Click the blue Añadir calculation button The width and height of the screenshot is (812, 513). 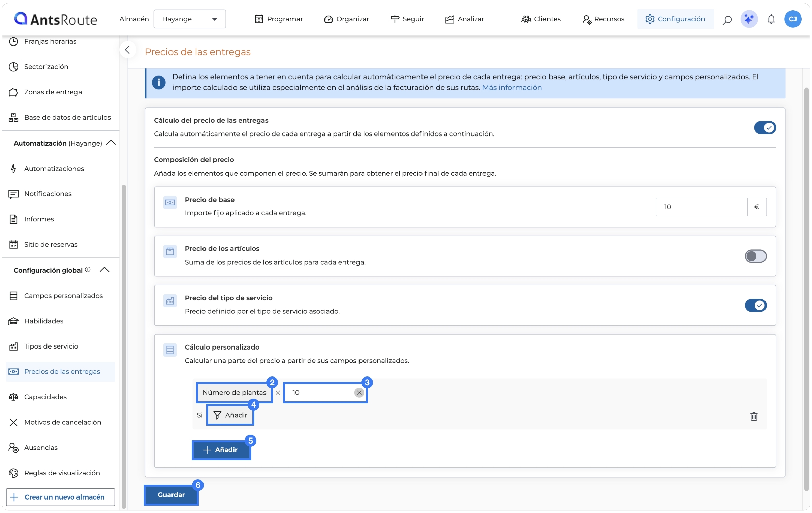(222, 450)
